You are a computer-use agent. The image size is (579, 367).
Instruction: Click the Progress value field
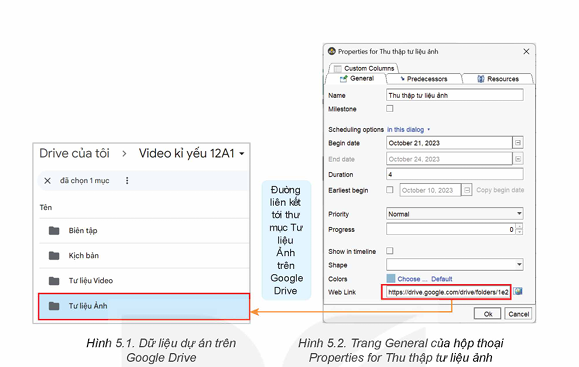click(x=451, y=229)
